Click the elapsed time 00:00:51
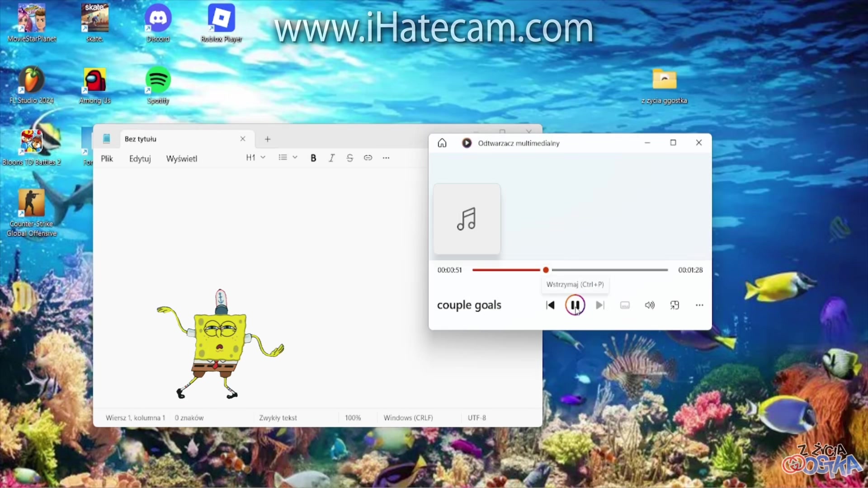The height and width of the screenshot is (488, 868). [450, 270]
